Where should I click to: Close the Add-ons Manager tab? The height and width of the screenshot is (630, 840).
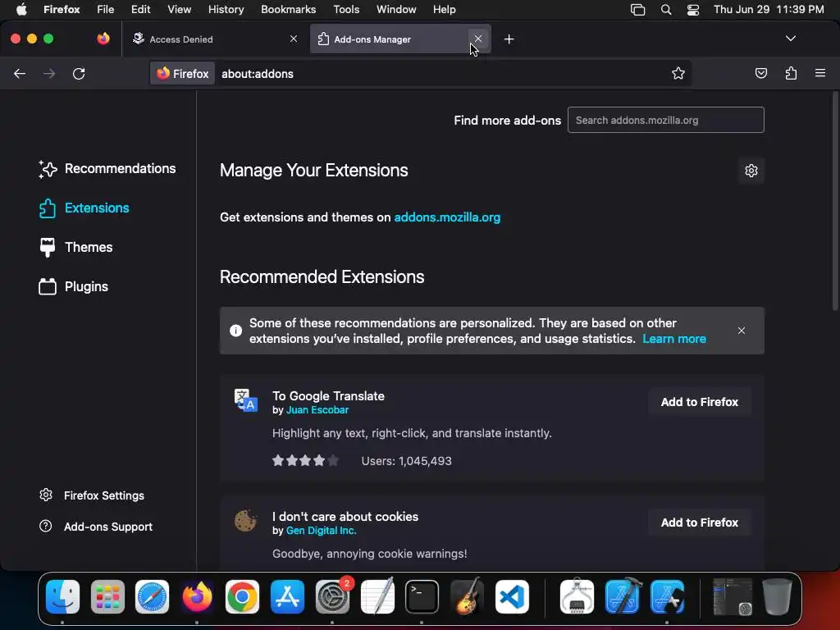click(x=478, y=39)
